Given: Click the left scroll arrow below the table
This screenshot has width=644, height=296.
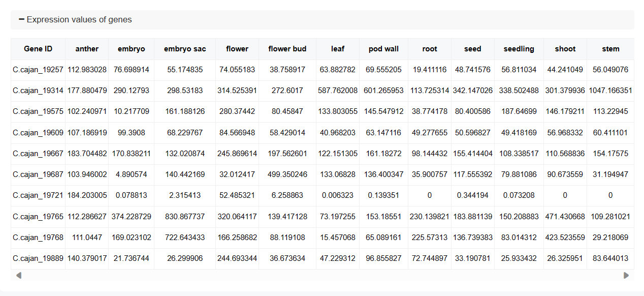Looking at the screenshot, I should (x=19, y=275).
